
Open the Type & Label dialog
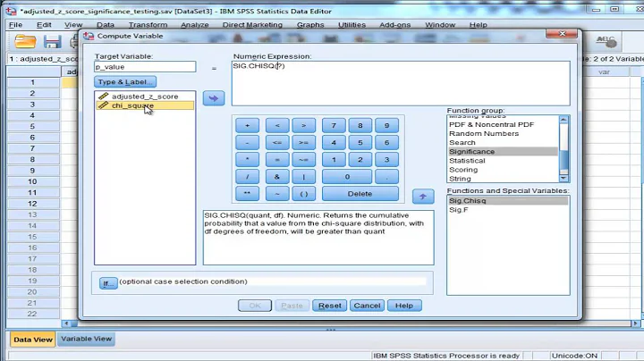125,81
